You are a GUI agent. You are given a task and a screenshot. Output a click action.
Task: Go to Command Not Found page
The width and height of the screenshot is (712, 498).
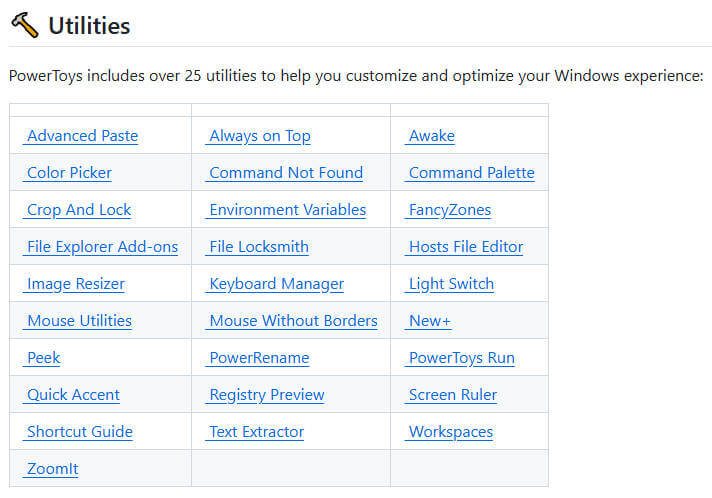pyautogui.click(x=284, y=173)
